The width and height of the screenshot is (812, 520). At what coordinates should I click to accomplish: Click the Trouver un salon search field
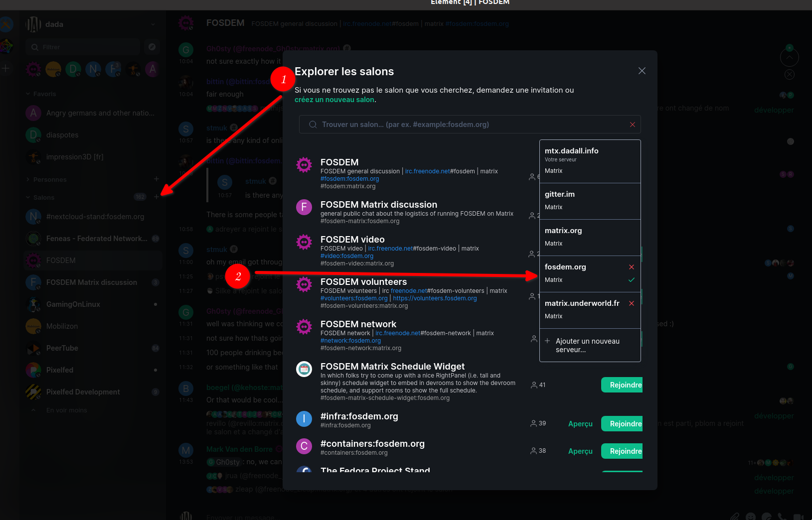point(470,125)
